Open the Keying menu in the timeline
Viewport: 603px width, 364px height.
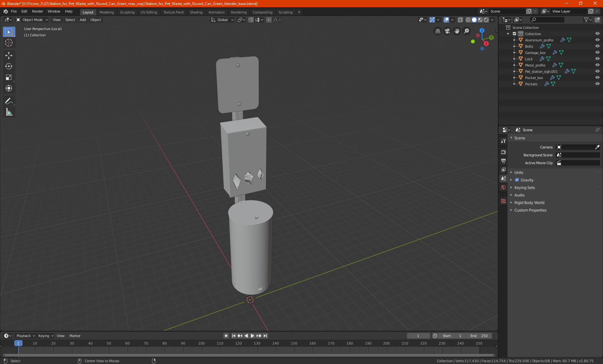tap(46, 336)
